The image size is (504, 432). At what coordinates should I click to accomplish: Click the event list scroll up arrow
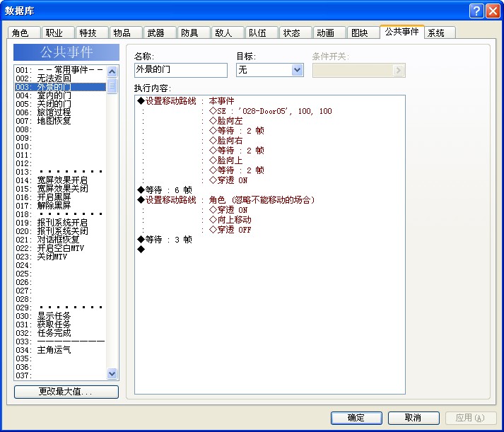tap(112, 71)
